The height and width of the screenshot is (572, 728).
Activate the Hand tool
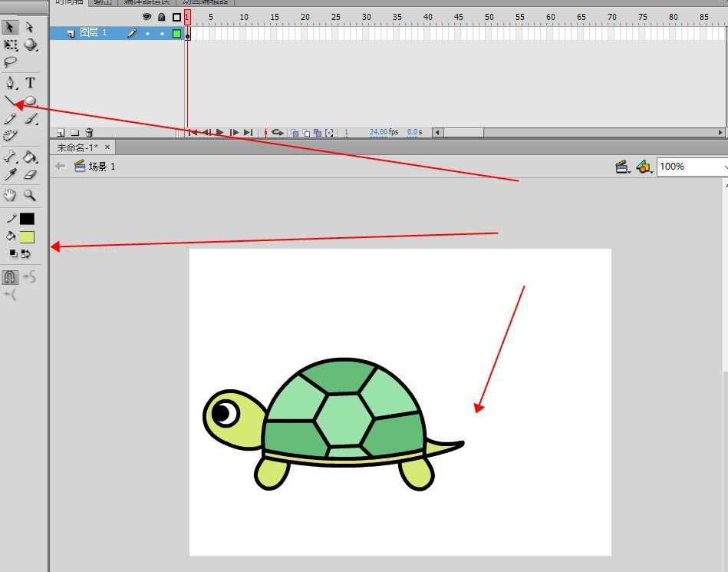pyautogui.click(x=11, y=195)
